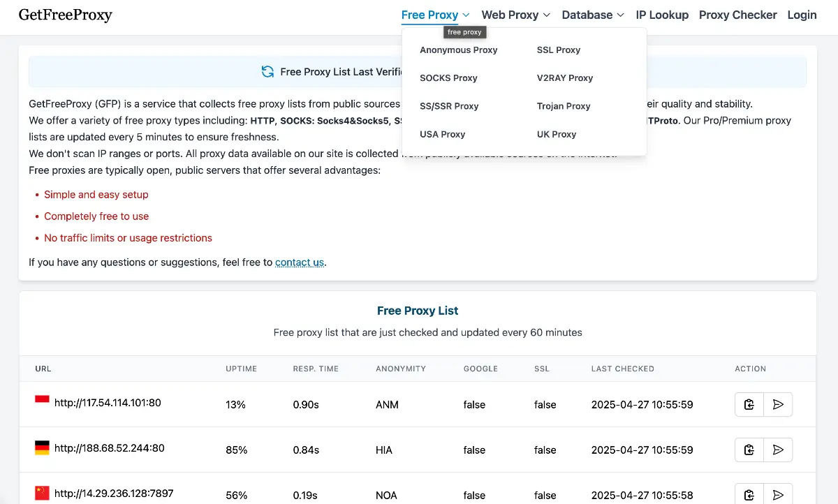
Task: Click the paper-plane icon for 188.68.52.244
Action: tap(778, 450)
